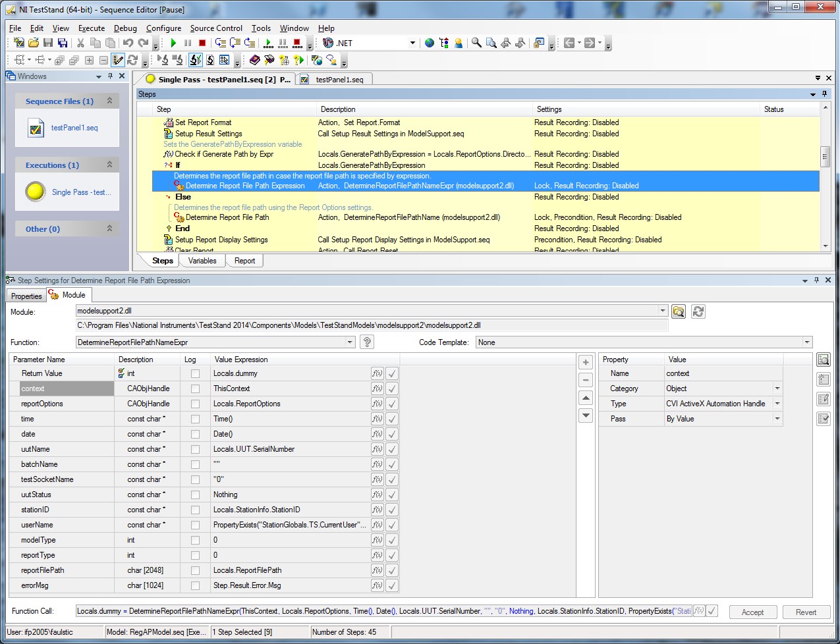The image size is (840, 644).
Task: Click the function help question mark icon
Action: pyautogui.click(x=368, y=342)
